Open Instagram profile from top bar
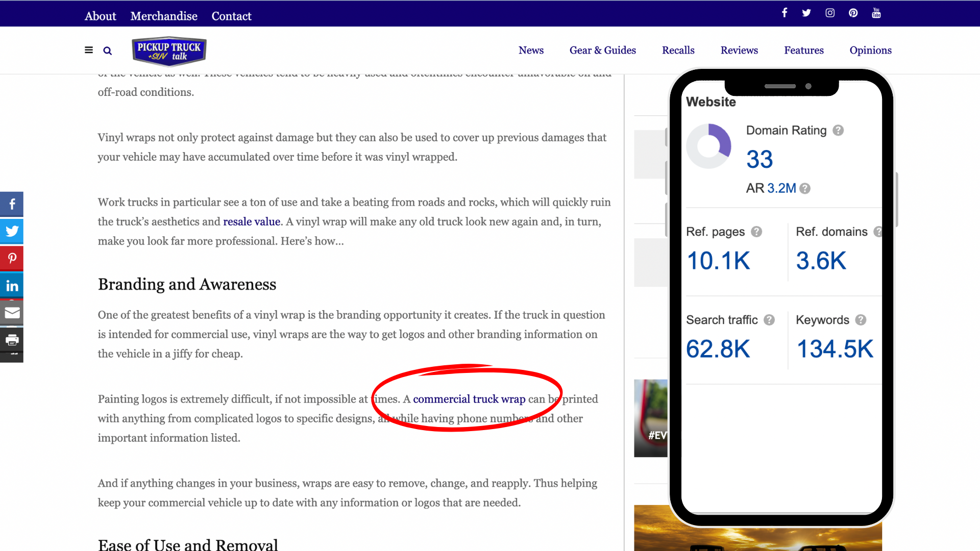Image resolution: width=980 pixels, height=551 pixels. click(x=830, y=13)
